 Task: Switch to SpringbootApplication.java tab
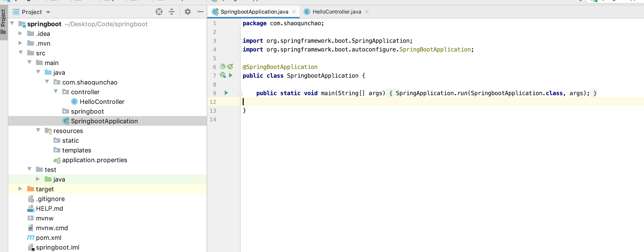pos(254,12)
